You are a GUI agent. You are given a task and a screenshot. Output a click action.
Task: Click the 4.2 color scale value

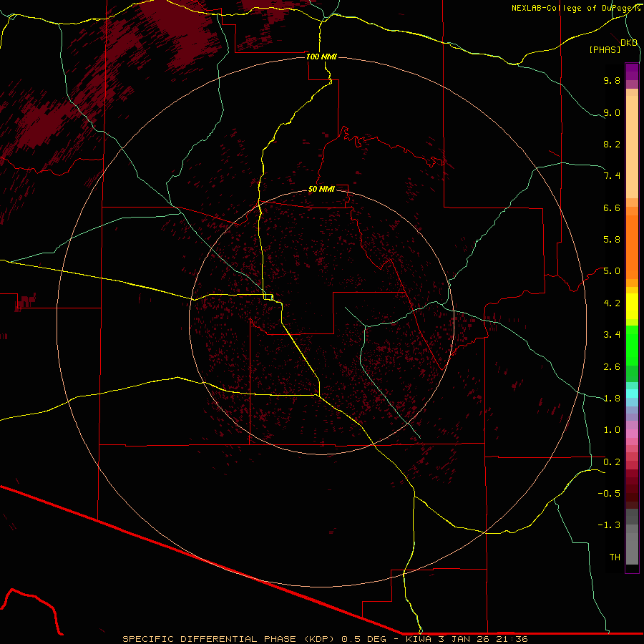click(x=612, y=303)
